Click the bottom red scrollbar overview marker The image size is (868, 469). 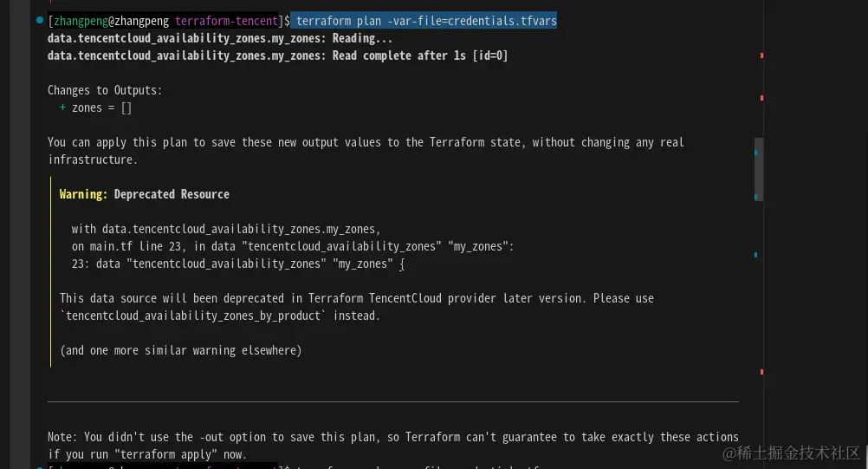click(761, 372)
